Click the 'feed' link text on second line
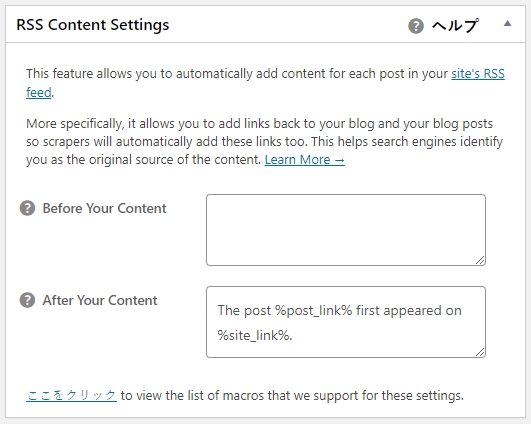This screenshot has height=424, width=531. [x=39, y=92]
